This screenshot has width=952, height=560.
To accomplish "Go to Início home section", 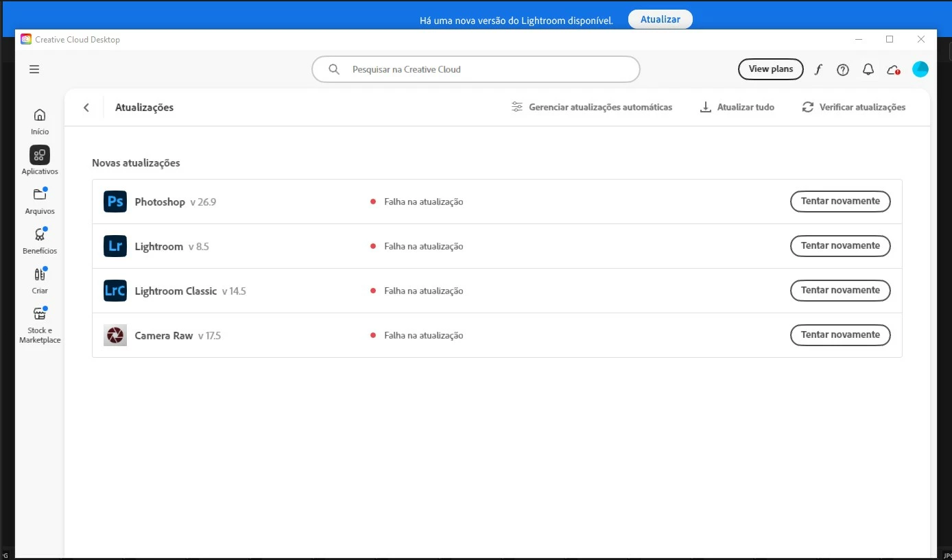I will 40,121.
